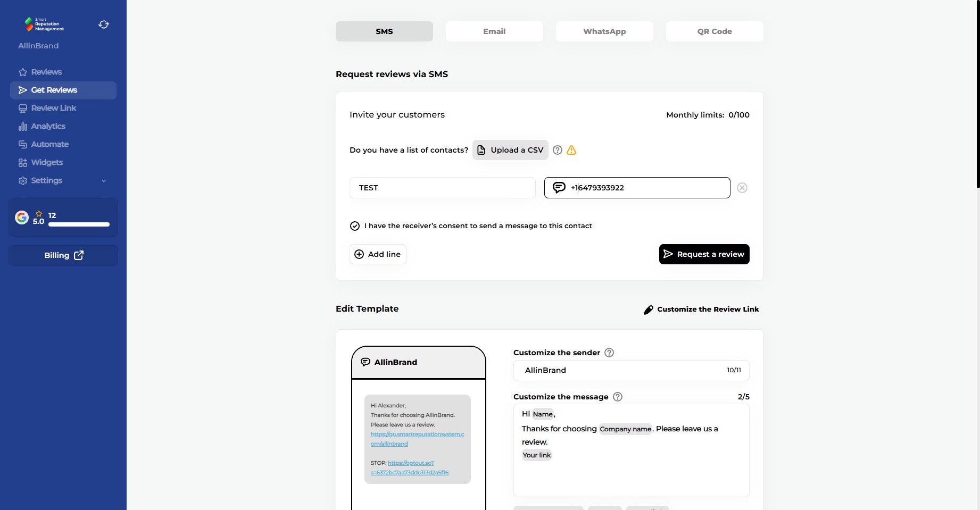The height and width of the screenshot is (510, 980).
Task: Click the Google logo rating icon
Action: [22, 218]
